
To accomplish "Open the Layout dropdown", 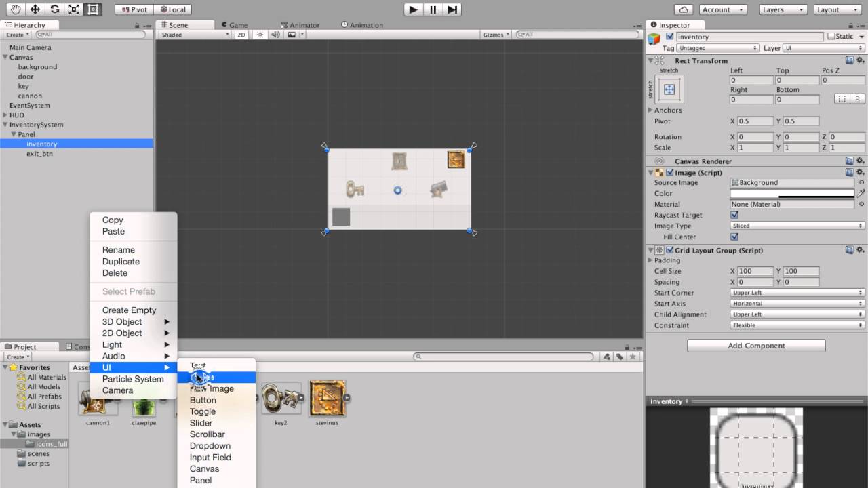I will [837, 9].
